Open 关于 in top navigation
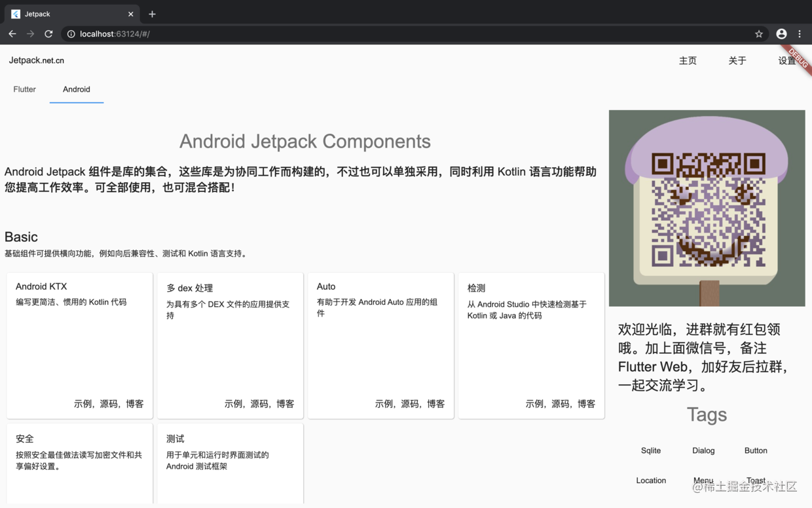 point(737,61)
